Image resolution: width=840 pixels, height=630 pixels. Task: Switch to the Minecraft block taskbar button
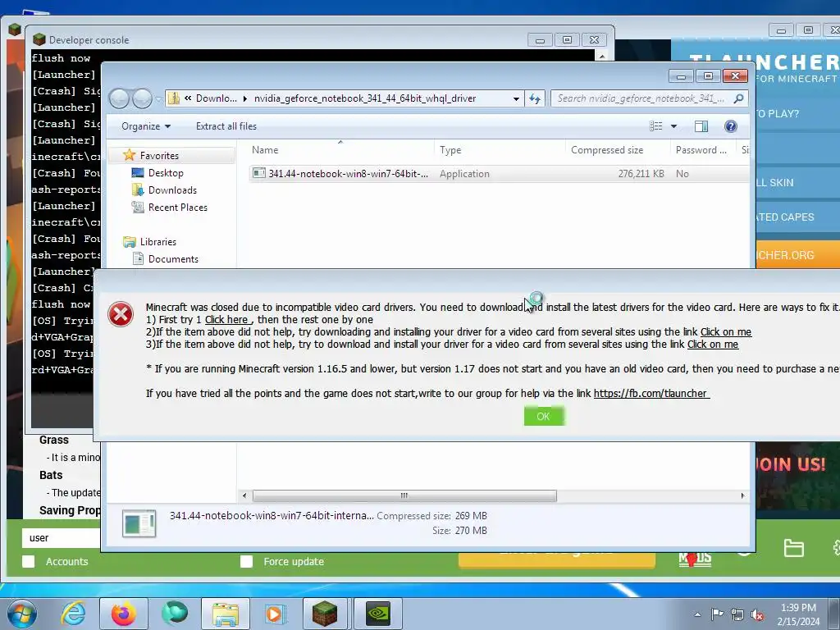325,614
